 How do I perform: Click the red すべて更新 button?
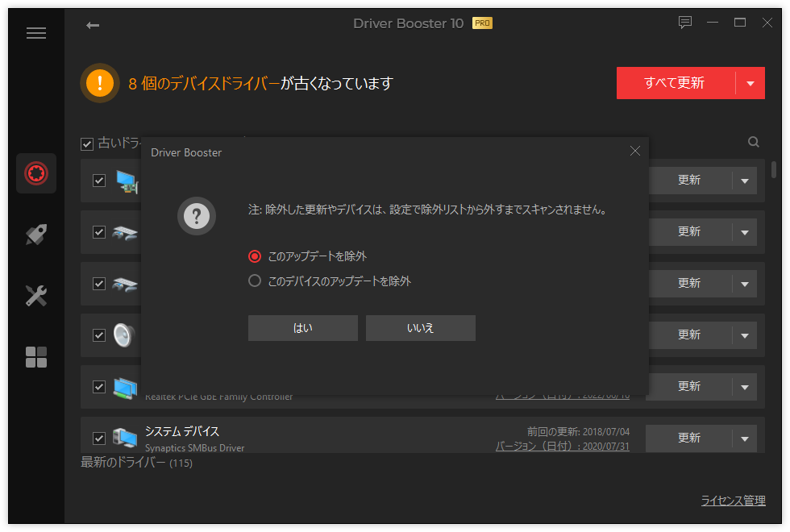[676, 83]
